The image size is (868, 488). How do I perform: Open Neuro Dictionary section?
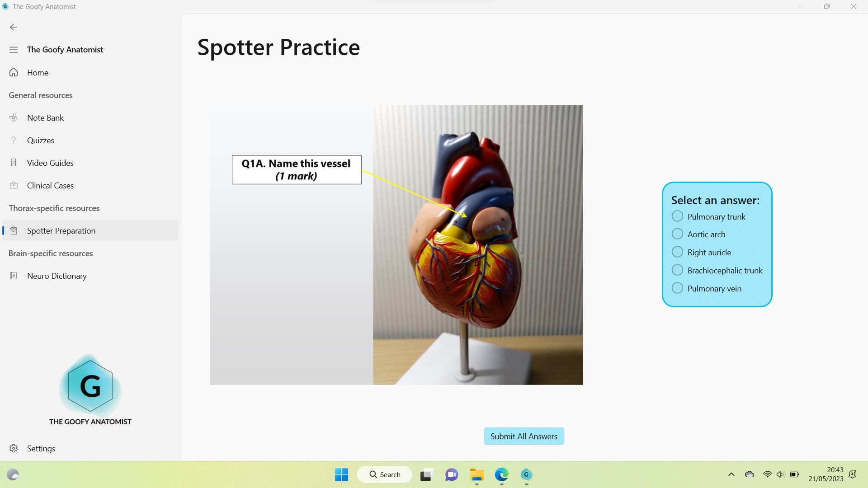57,275
